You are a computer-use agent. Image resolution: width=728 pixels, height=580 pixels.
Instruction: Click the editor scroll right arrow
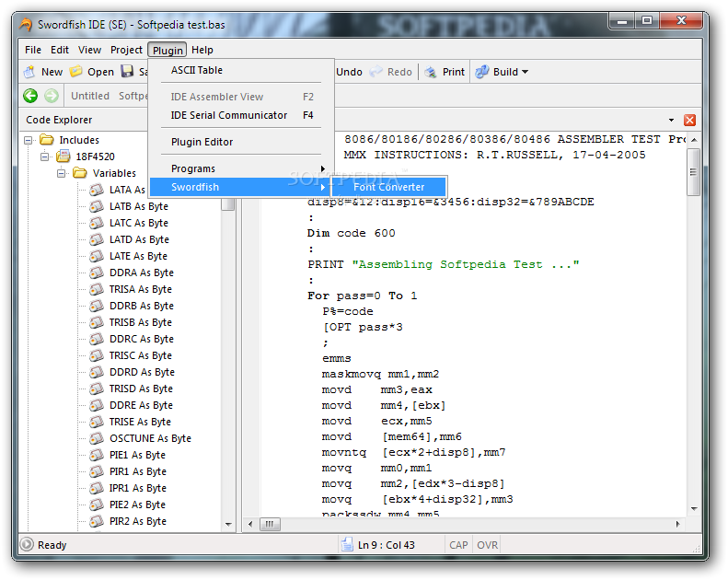[677, 524]
